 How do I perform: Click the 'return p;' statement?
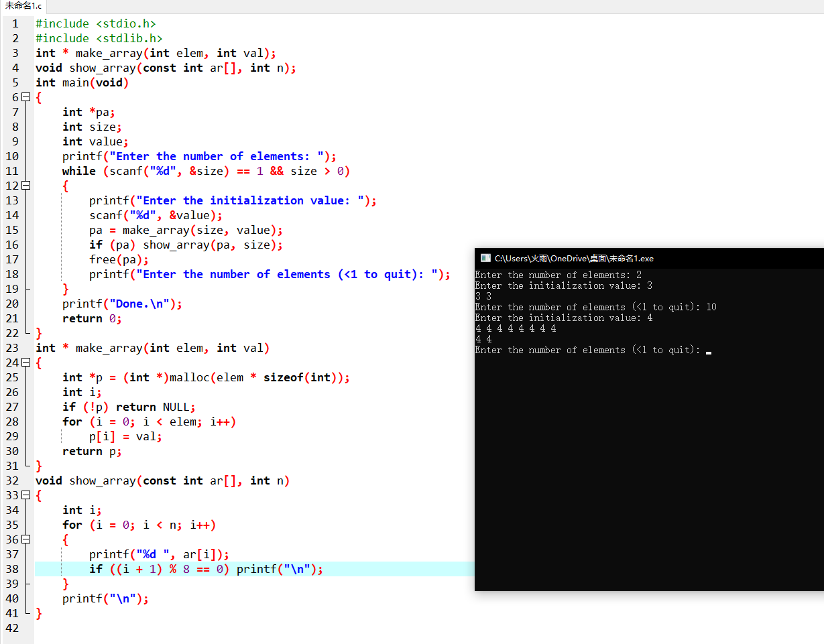pyautogui.click(x=93, y=451)
